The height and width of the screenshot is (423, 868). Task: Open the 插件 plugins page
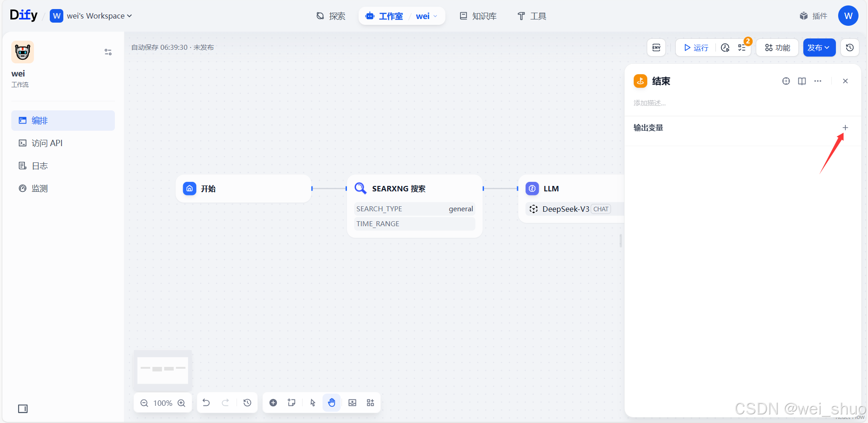(x=813, y=16)
